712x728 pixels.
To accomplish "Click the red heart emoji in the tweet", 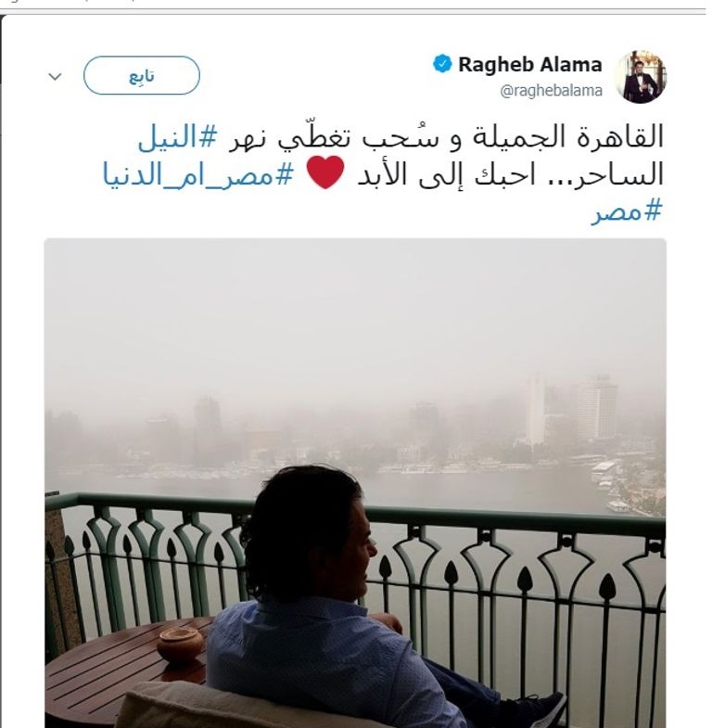I will click(325, 172).
